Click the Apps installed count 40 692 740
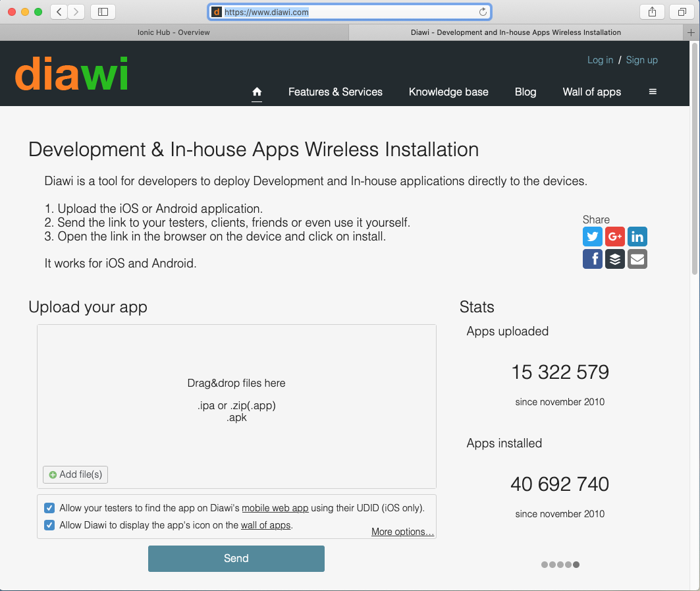The image size is (700, 591). click(x=560, y=484)
